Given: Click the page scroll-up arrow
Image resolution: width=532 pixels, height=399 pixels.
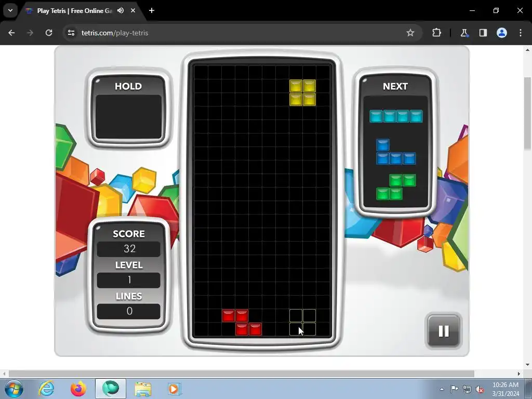Looking at the screenshot, I should click(528, 50).
